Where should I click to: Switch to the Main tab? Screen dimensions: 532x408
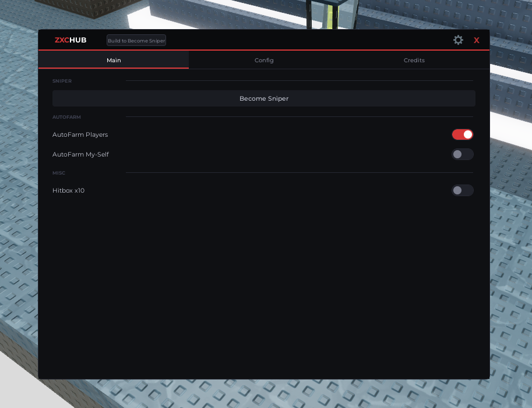114,60
